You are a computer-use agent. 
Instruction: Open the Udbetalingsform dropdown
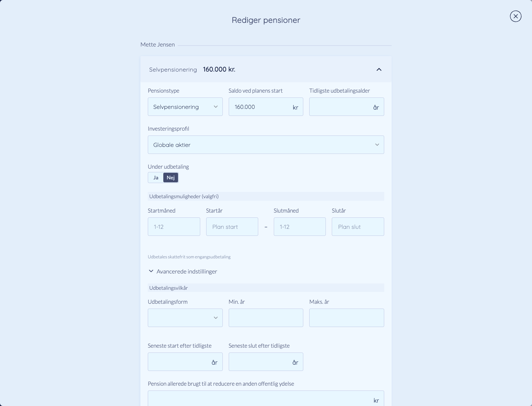tap(185, 318)
